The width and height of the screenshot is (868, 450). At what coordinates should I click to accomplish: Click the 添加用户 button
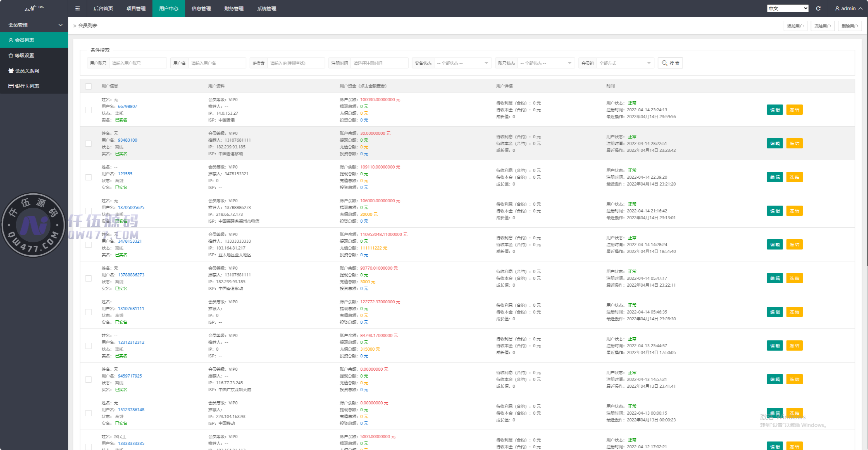[795, 26]
